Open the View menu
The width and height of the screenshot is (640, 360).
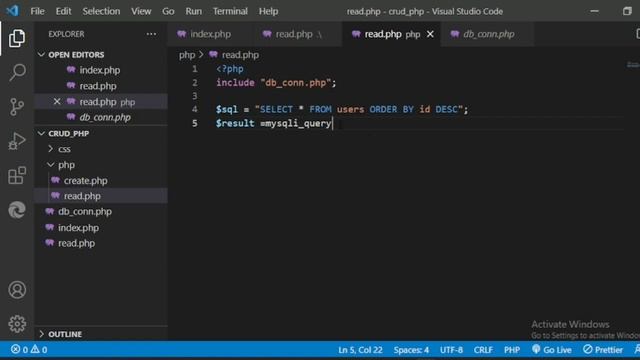tap(141, 11)
